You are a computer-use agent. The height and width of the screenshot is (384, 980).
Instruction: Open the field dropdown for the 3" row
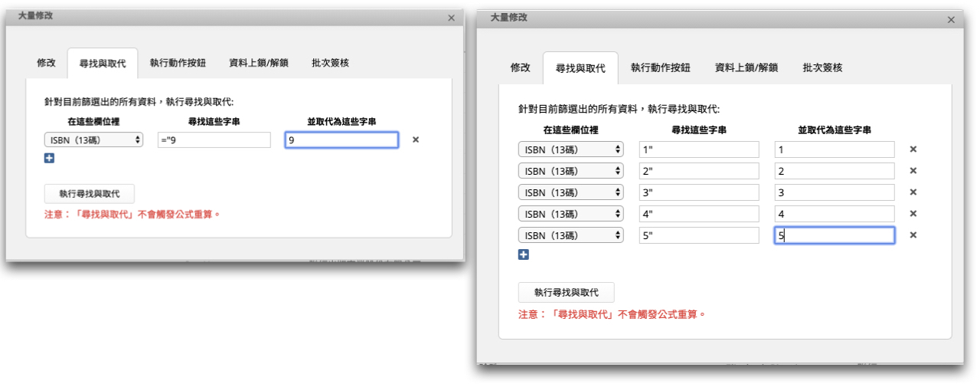click(570, 192)
